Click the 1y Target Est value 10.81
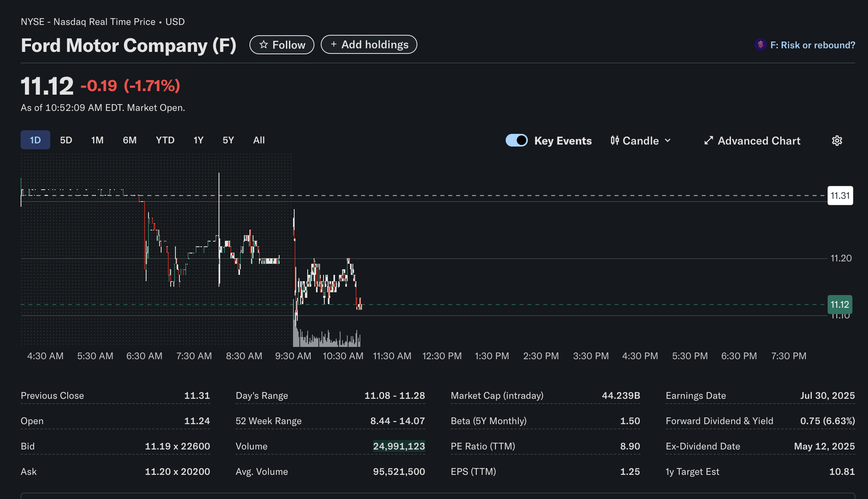868x499 pixels. pos(842,472)
